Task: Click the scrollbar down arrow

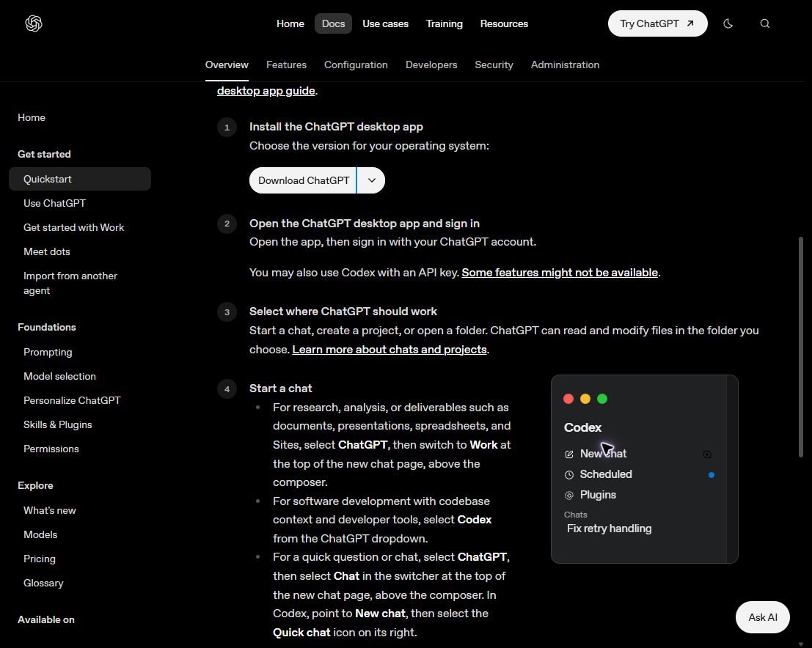Action: [801, 644]
